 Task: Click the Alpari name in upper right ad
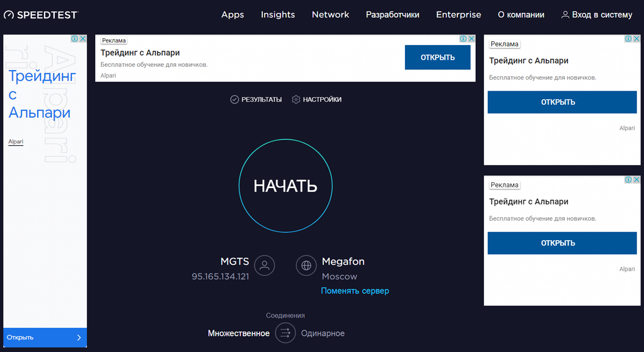pos(627,128)
